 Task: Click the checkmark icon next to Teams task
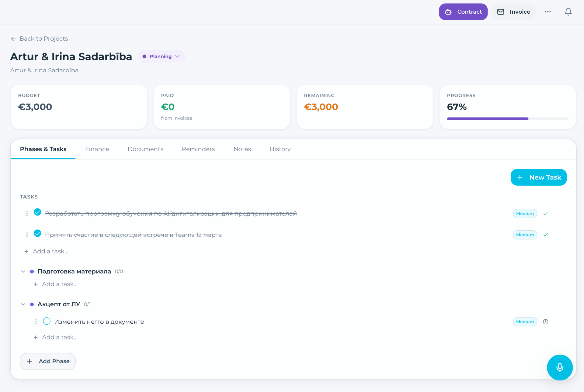tap(546, 235)
